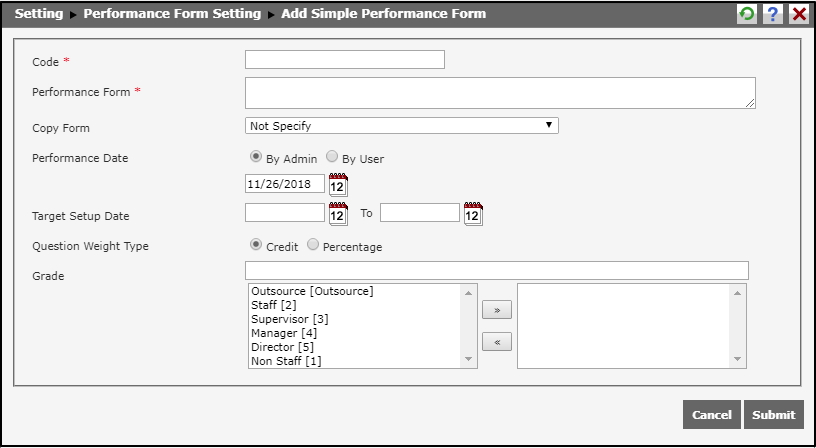Open the Performance Date calendar picker

pos(338,185)
